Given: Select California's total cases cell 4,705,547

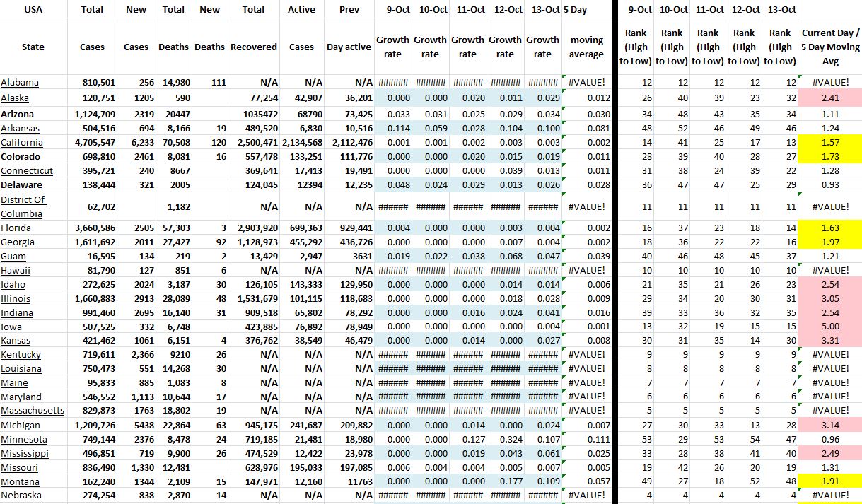Looking at the screenshot, I should (x=91, y=143).
